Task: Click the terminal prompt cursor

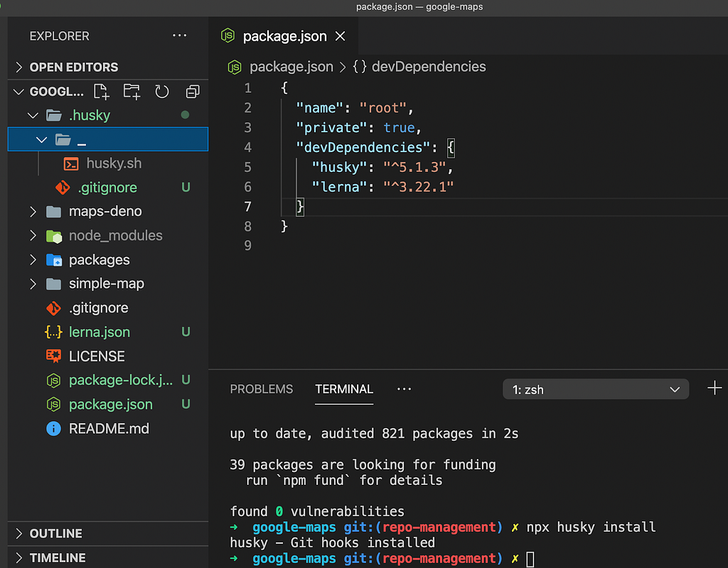Action: pyautogui.click(x=530, y=559)
